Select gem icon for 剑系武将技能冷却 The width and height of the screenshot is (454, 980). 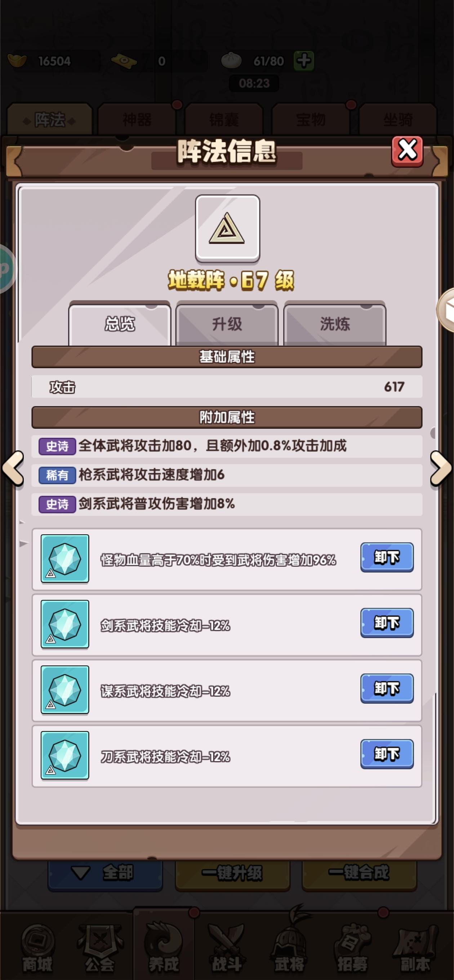(x=65, y=624)
